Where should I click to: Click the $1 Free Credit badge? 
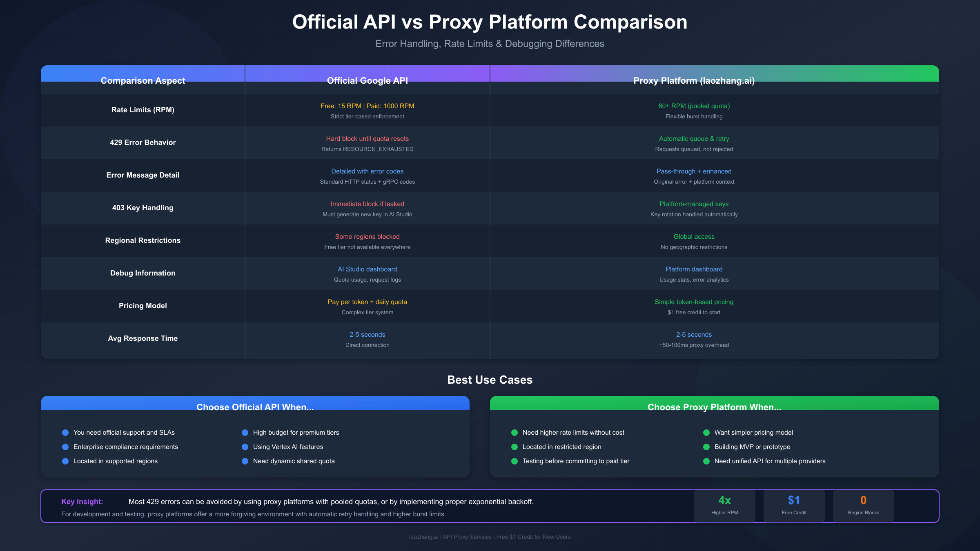(x=794, y=505)
